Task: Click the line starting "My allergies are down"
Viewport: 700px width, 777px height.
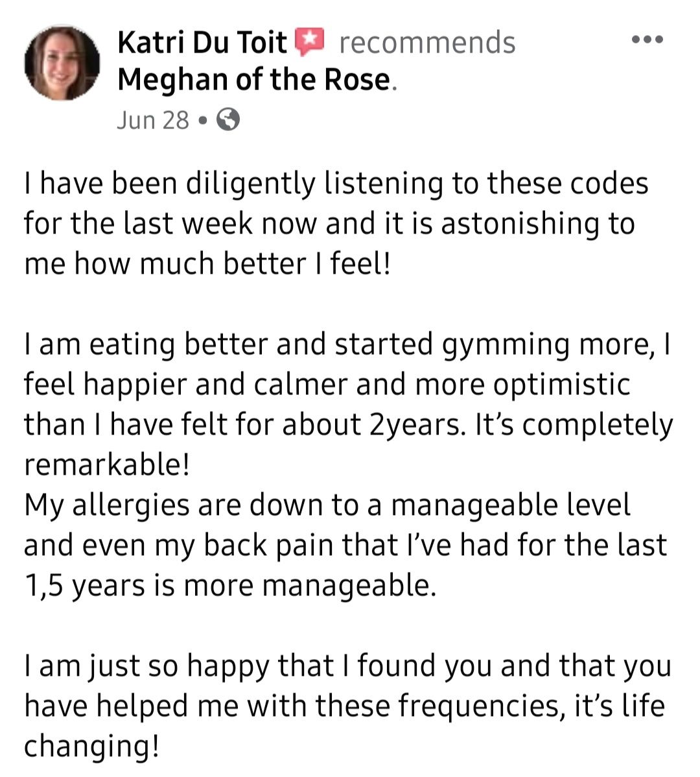Action: click(x=327, y=505)
